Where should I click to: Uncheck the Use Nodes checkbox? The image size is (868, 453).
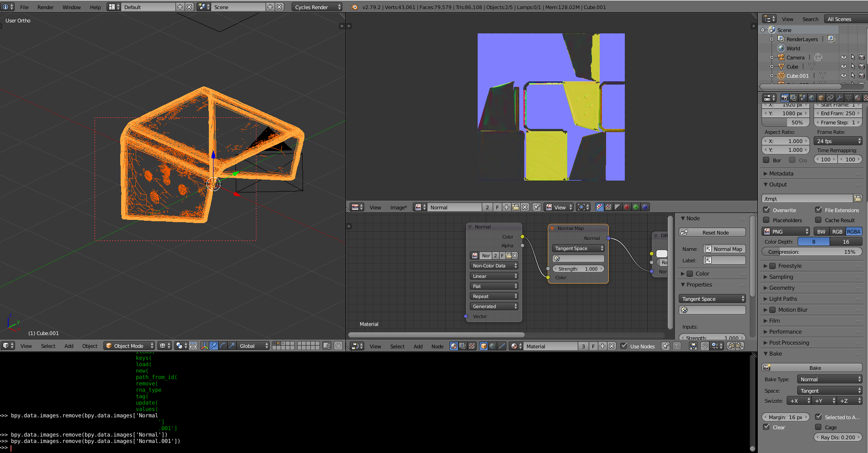tap(623, 346)
